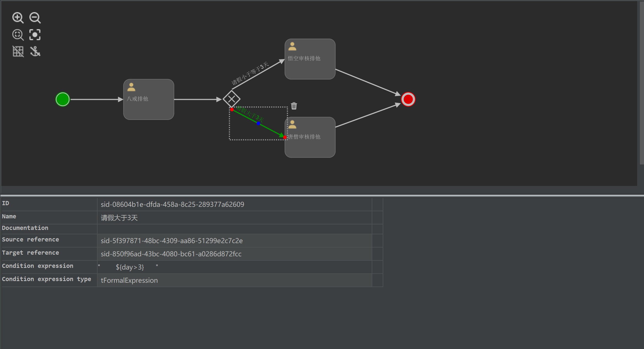The width and height of the screenshot is (644, 349).
Task: Click the user icon in 悟空审核排他 task
Action: (x=292, y=46)
